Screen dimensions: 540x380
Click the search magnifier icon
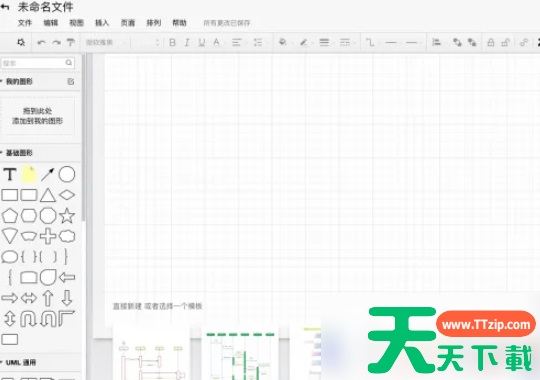pos(69,63)
